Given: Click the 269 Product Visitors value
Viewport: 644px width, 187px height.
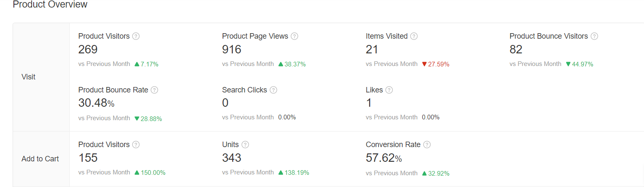Looking at the screenshot, I should pos(88,50).
